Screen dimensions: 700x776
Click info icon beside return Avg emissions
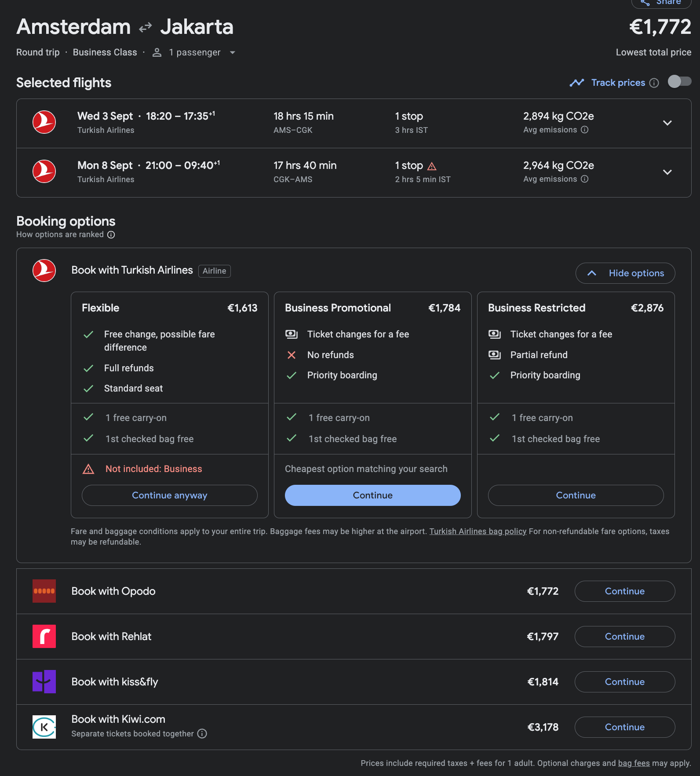(584, 179)
